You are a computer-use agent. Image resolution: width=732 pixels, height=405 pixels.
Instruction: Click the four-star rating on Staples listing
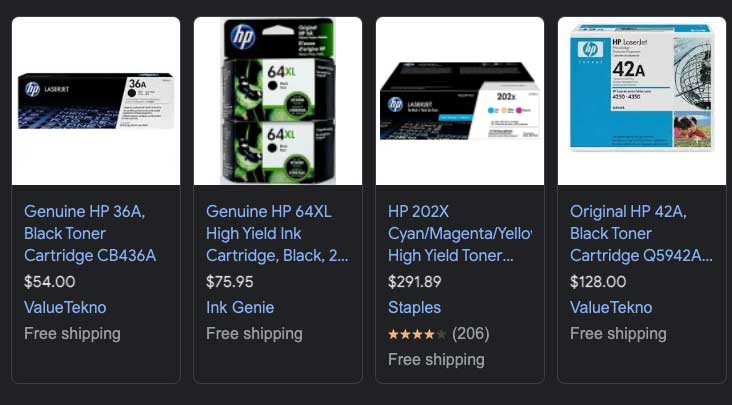[417, 334]
